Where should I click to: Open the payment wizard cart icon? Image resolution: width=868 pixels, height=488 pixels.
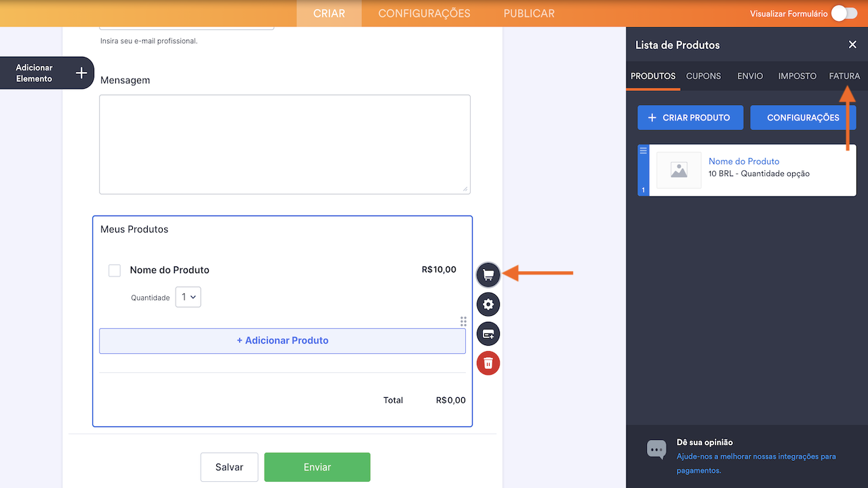click(488, 274)
